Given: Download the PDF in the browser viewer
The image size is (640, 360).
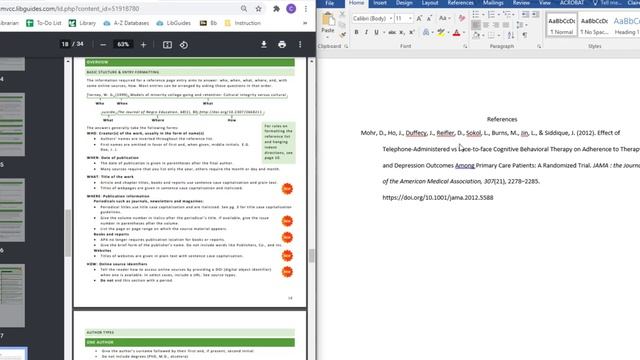Looking at the screenshot, I should (264, 44).
